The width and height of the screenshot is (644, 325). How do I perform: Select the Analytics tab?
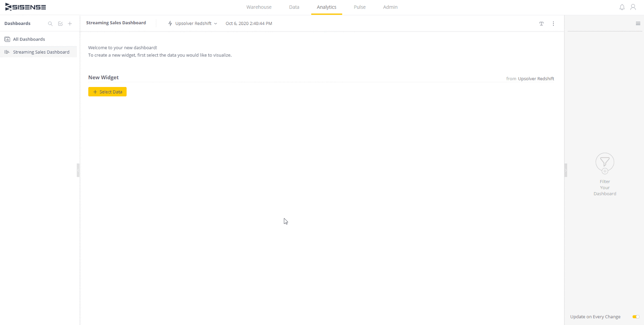point(326,7)
